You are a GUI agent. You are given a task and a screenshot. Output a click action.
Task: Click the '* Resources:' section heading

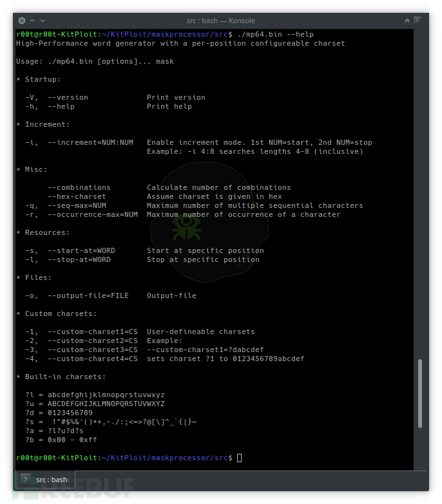click(x=43, y=232)
